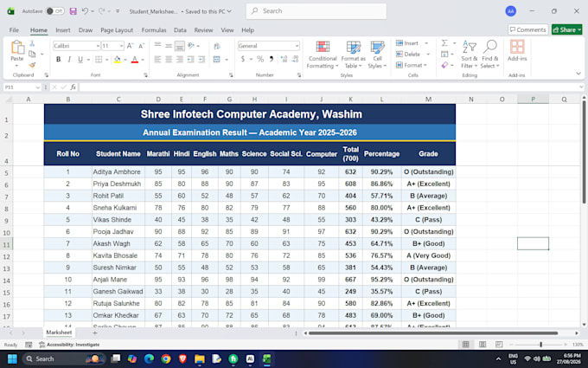The height and width of the screenshot is (368, 588).
Task: Switch to the Review tab
Action: [203, 30]
